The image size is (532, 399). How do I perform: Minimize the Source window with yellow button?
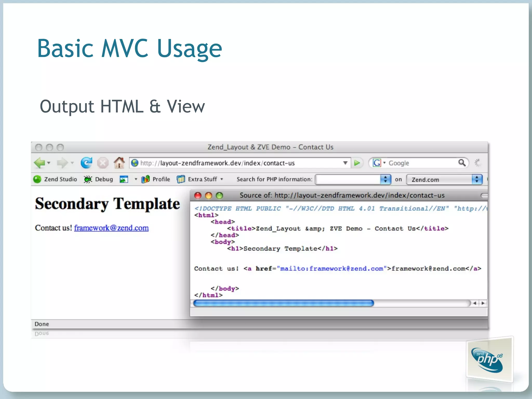tap(209, 196)
